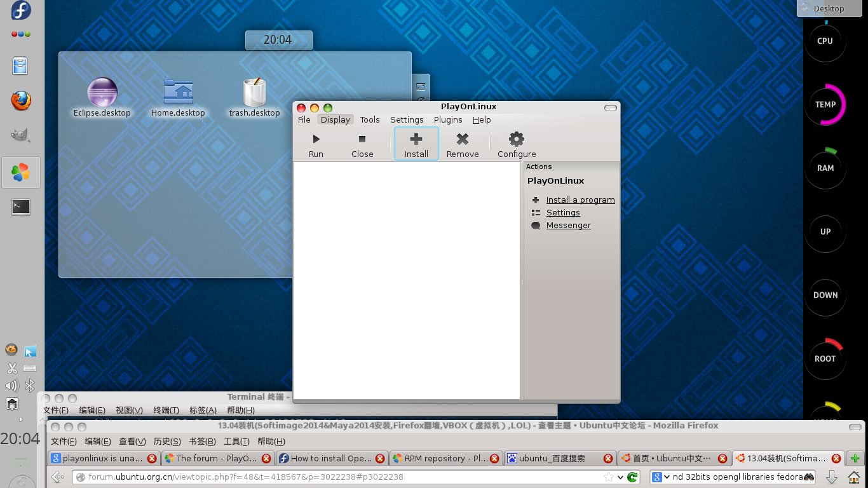Click Firefox downloads arrow icon
Screen dimensions: 868x488
coord(831,477)
